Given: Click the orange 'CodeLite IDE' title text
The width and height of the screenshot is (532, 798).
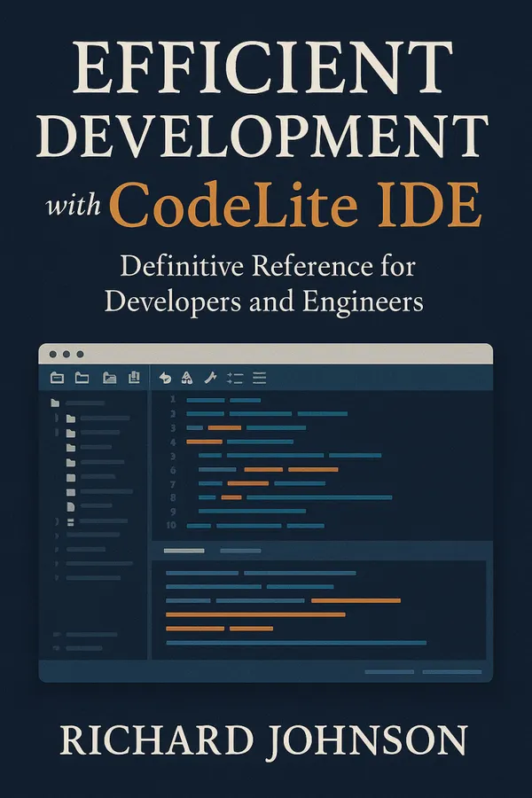Looking at the screenshot, I should click(x=295, y=206).
